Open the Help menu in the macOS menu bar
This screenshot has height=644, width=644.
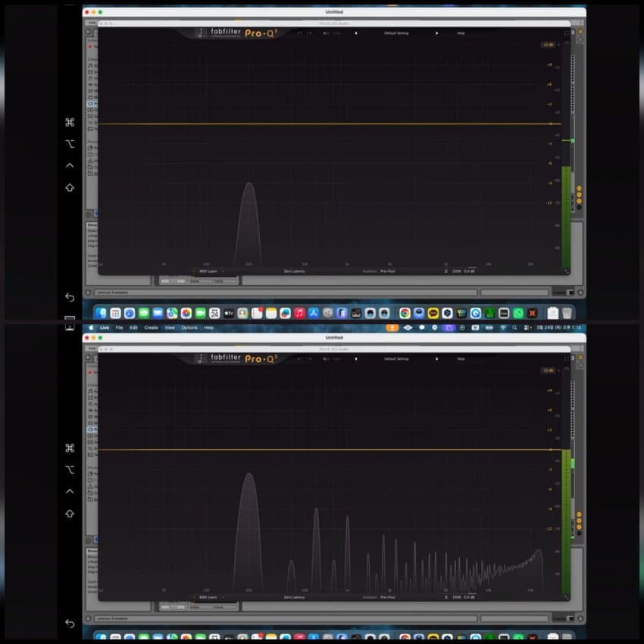pyautogui.click(x=208, y=327)
